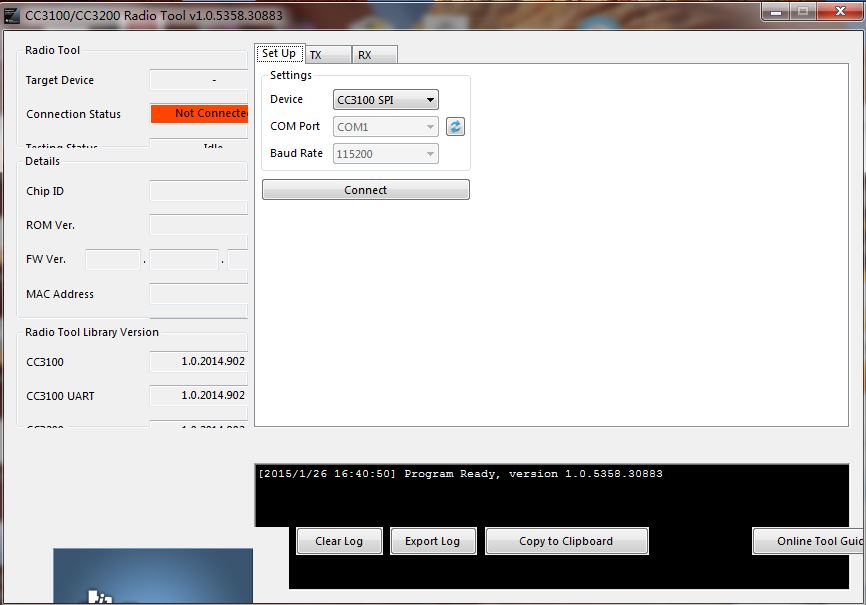Viewport: 866px width, 605px height.
Task: Click the first FW Ver. field
Action: (113, 260)
